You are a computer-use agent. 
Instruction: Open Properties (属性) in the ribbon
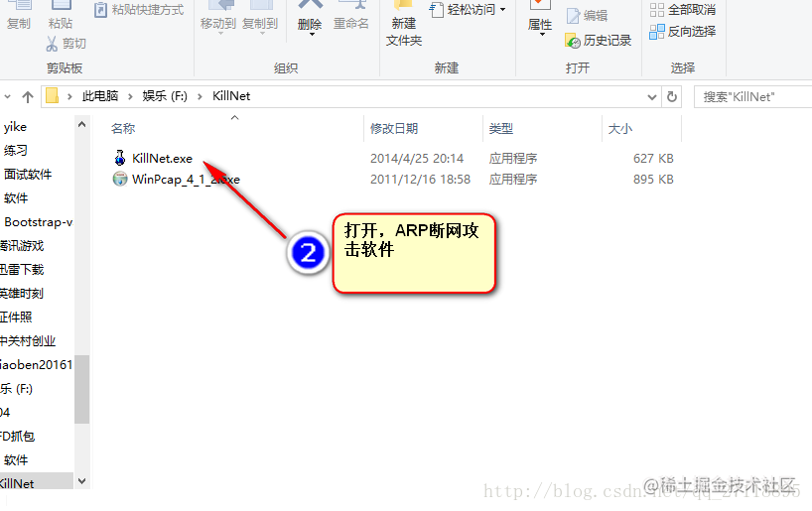click(540, 18)
